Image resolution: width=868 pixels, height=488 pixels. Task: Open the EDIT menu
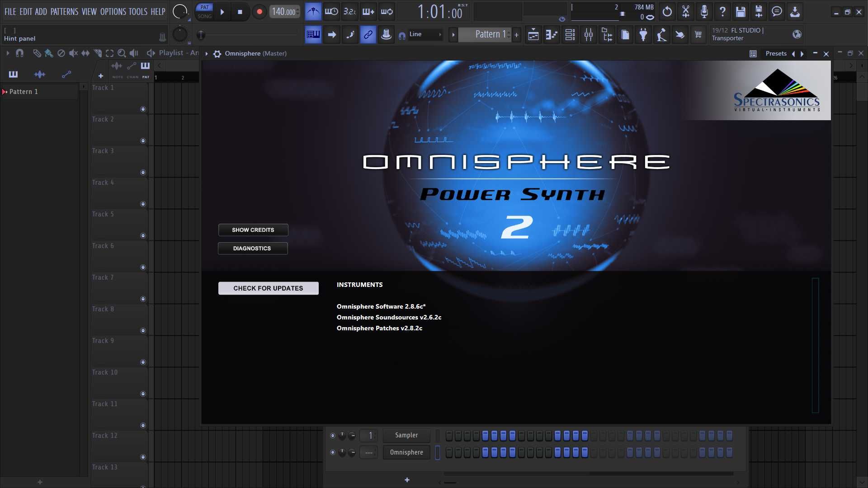click(x=26, y=12)
